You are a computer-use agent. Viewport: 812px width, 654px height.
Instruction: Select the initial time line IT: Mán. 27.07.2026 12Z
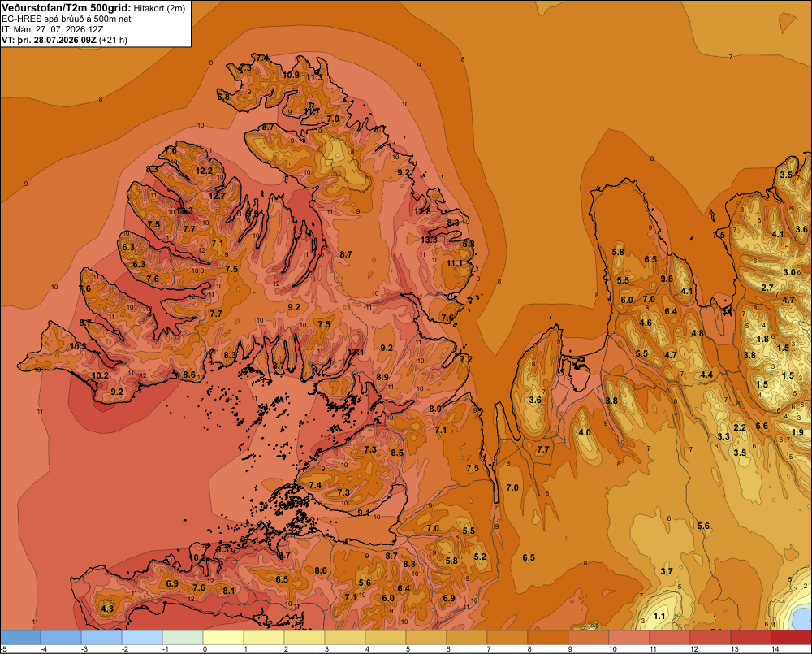pos(52,29)
